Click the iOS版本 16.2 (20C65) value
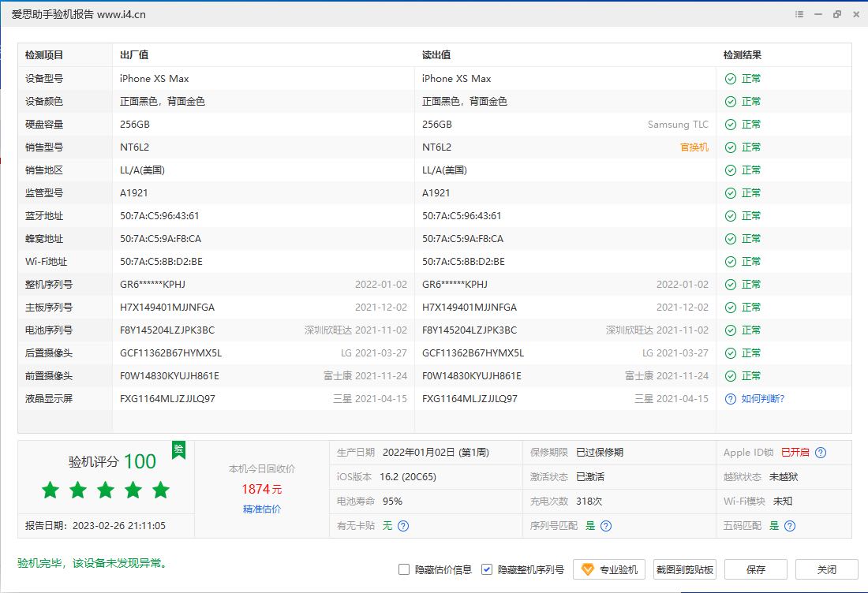Viewport: 868px width, 593px height. [408, 477]
